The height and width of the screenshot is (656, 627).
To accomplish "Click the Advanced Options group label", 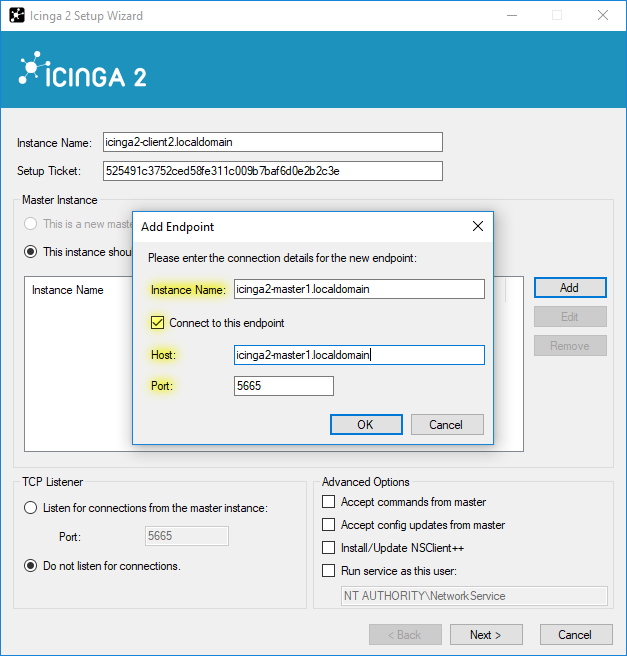I will tap(366, 482).
